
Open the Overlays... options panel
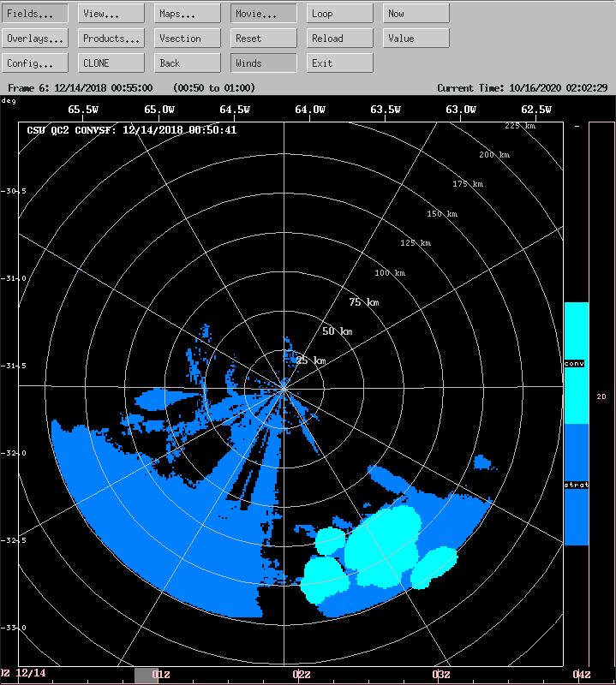(x=35, y=39)
